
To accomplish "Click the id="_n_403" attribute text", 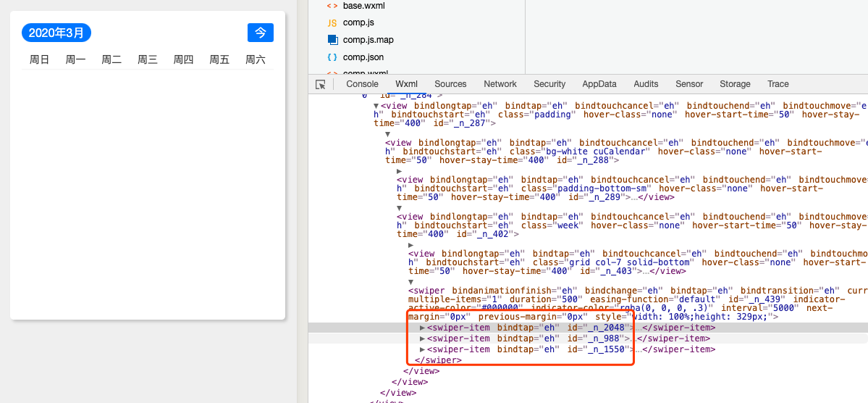I will [608, 271].
